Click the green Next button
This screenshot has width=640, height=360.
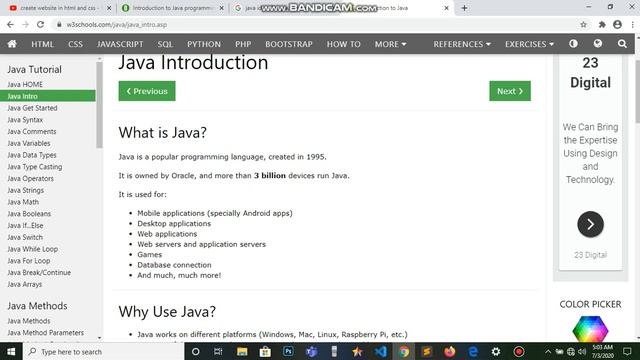click(x=510, y=91)
